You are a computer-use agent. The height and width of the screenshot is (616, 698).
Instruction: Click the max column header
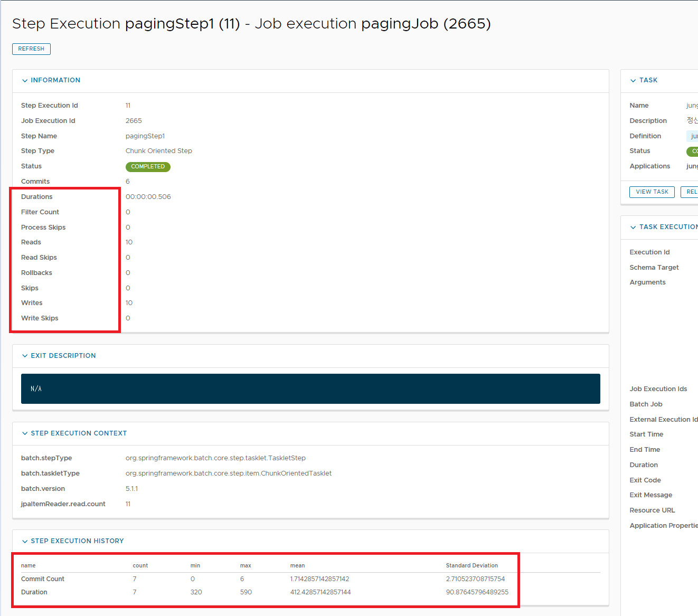tap(246, 566)
